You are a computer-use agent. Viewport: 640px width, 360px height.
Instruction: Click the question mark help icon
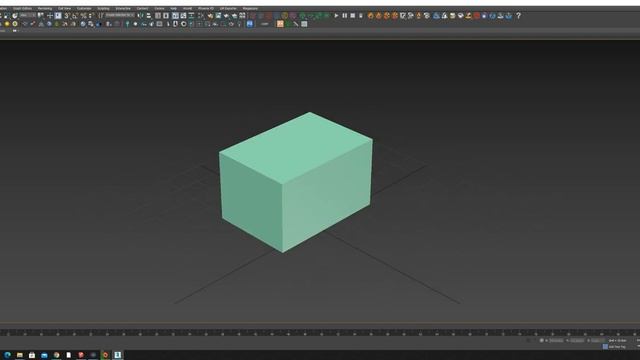coord(518,16)
